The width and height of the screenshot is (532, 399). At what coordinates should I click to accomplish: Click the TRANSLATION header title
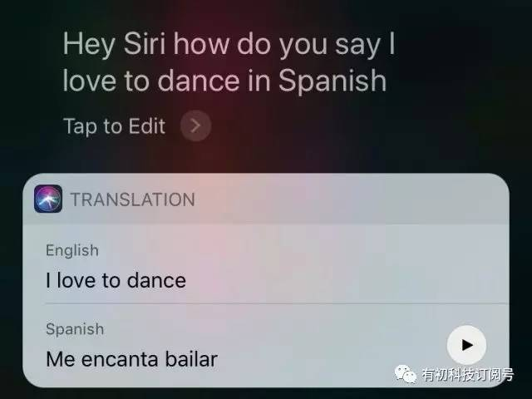133,199
